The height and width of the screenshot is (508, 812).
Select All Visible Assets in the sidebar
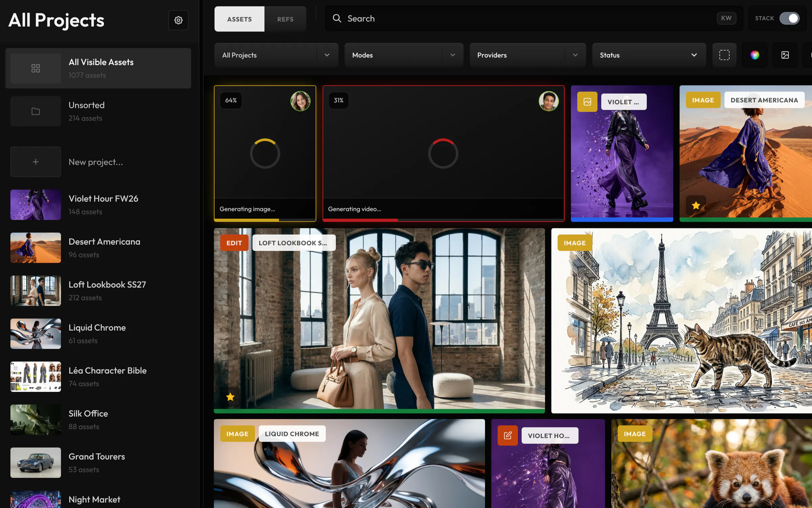click(x=98, y=68)
